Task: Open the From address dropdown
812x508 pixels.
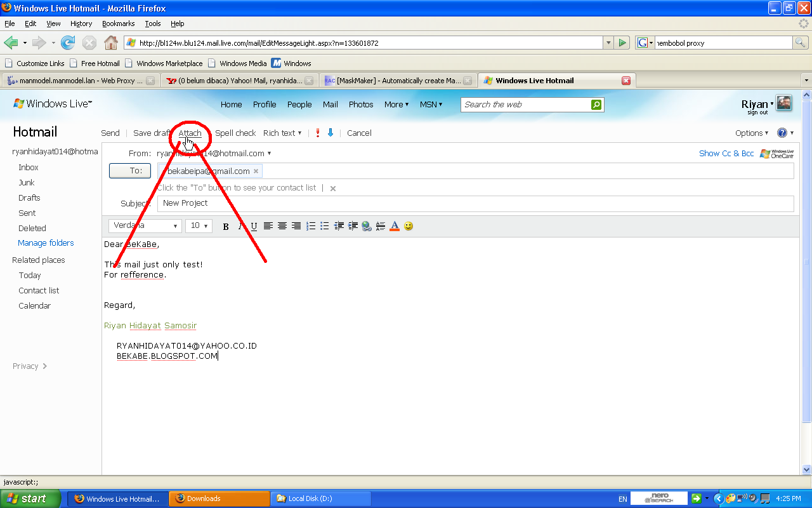Action: [x=269, y=154]
